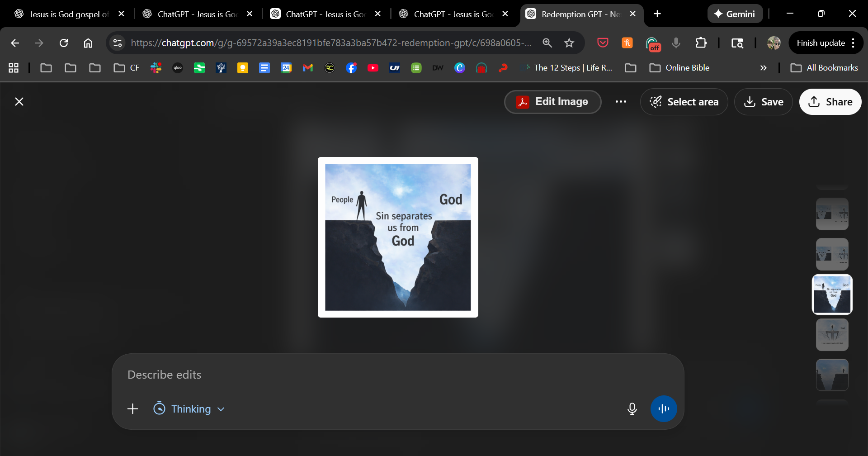Activate the Select area tool
868x456 pixels.
684,102
